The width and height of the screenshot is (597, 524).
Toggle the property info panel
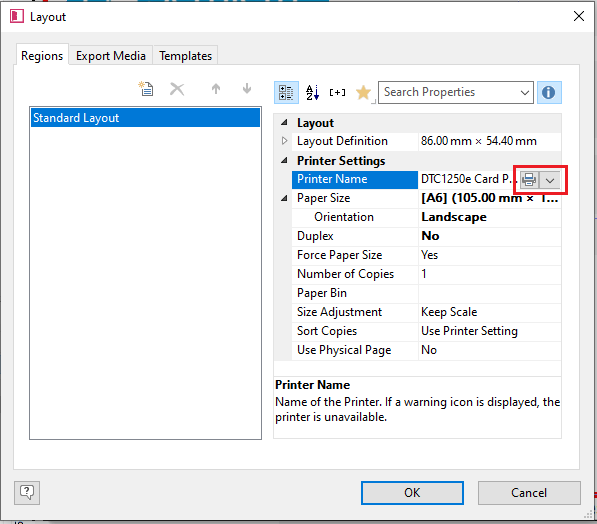tap(549, 93)
